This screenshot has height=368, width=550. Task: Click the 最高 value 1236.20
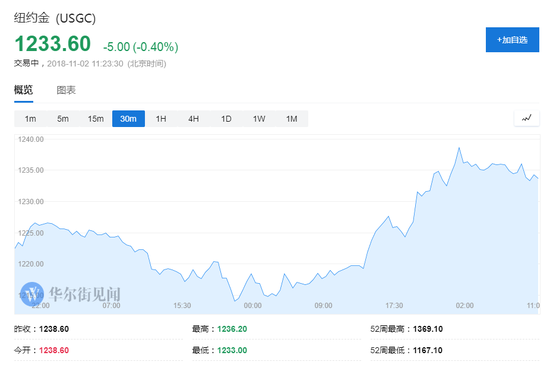(232, 329)
